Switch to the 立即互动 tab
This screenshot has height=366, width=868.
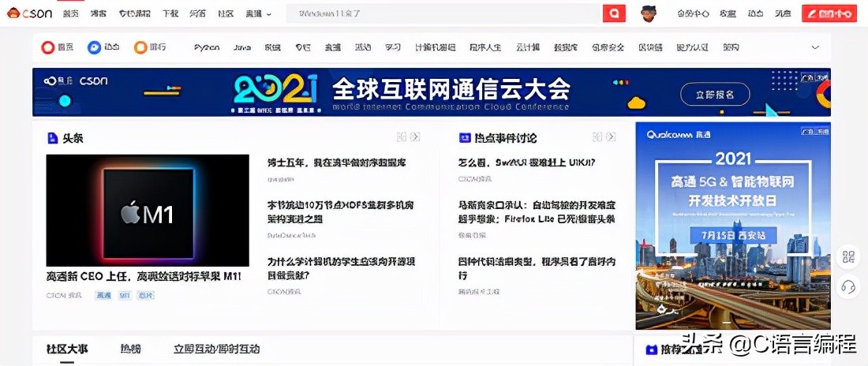pos(216,349)
